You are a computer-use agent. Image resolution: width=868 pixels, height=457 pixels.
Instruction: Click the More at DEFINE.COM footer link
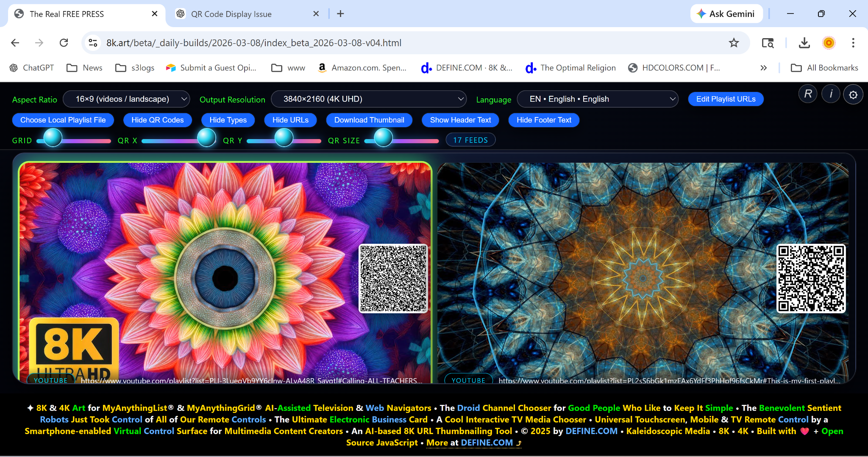[x=474, y=443]
